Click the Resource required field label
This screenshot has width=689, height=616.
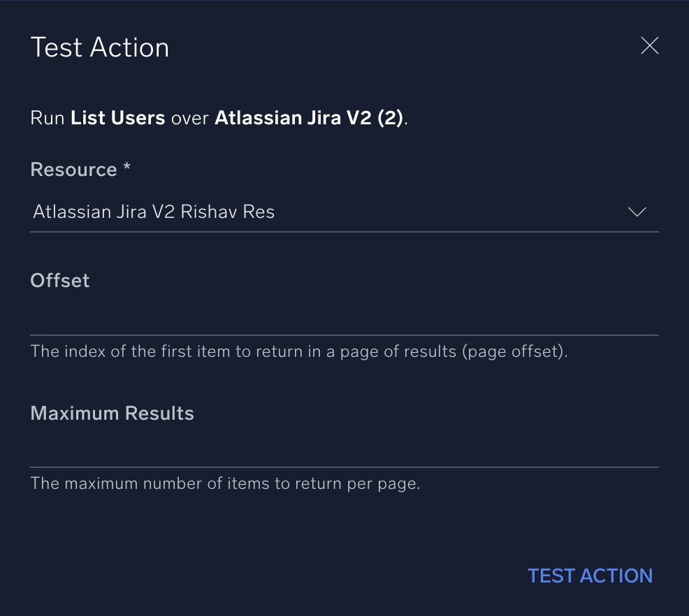(x=79, y=169)
